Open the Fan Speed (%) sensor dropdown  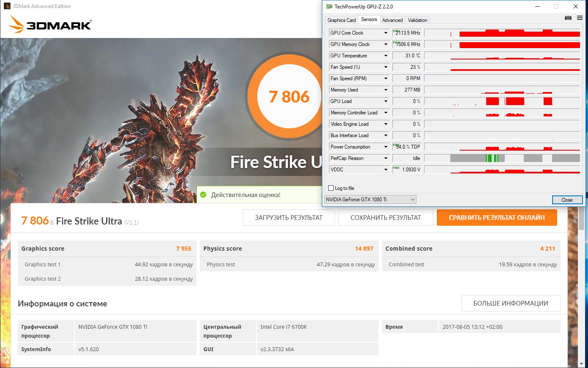(x=386, y=67)
